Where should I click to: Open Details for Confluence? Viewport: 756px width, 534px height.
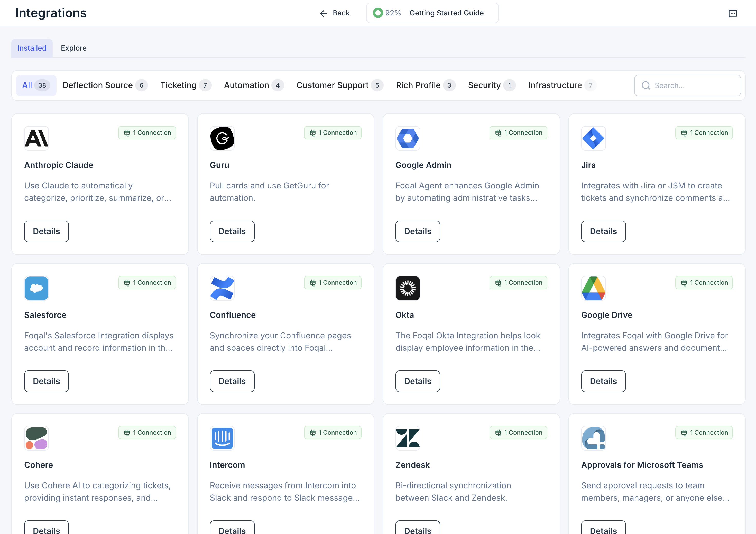[x=232, y=381]
